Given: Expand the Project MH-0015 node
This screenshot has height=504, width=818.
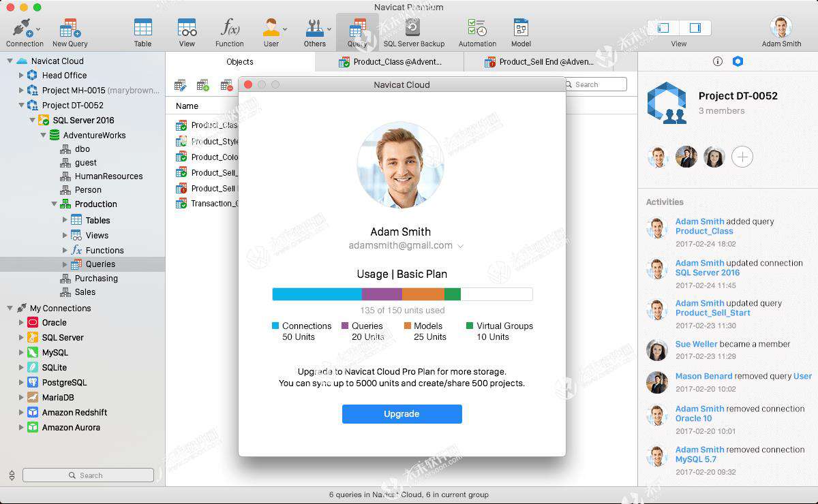Looking at the screenshot, I should pos(21,91).
